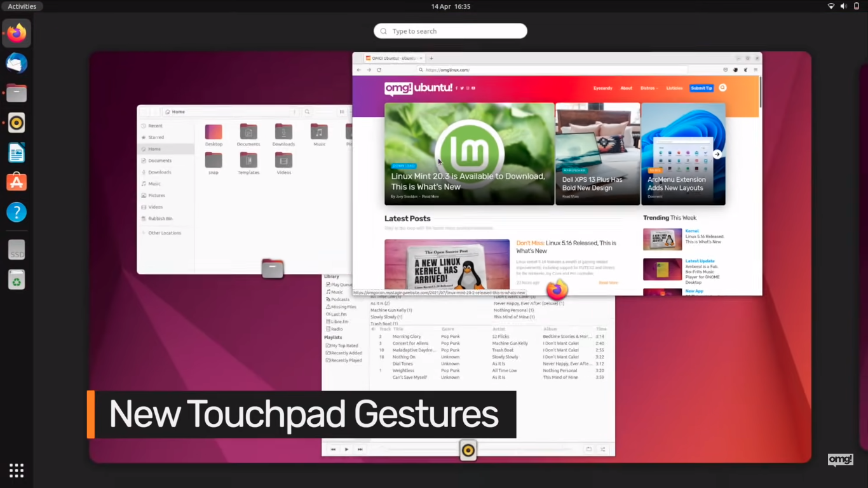Viewport: 868px width, 488px height.
Task: Open the Eyecandy nav link
Action: tap(603, 88)
